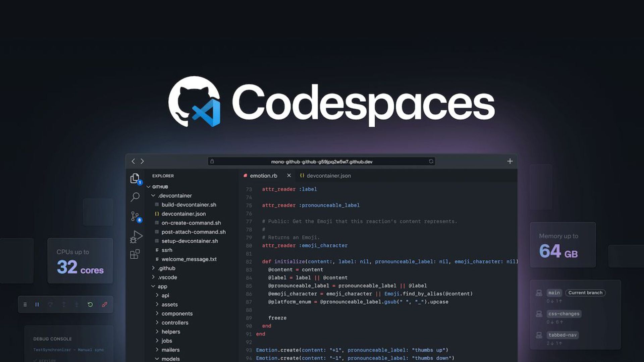Click the Memory up to 64 GB card

tap(563, 245)
